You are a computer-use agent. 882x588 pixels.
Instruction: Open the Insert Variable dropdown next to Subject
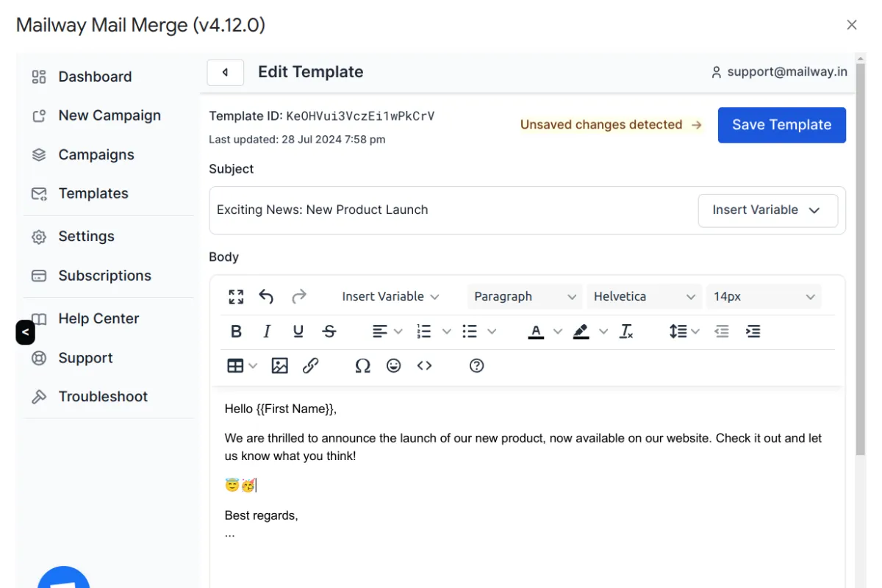tap(767, 210)
